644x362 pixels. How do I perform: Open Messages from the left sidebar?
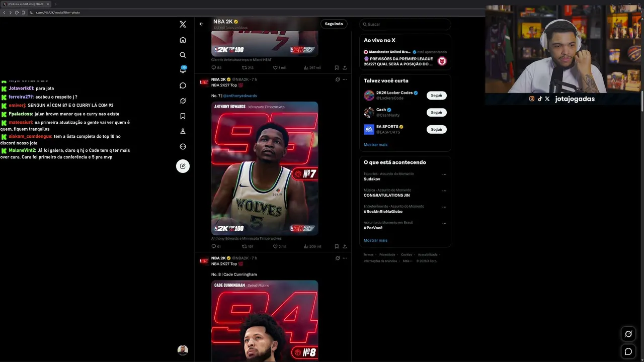[x=183, y=85]
